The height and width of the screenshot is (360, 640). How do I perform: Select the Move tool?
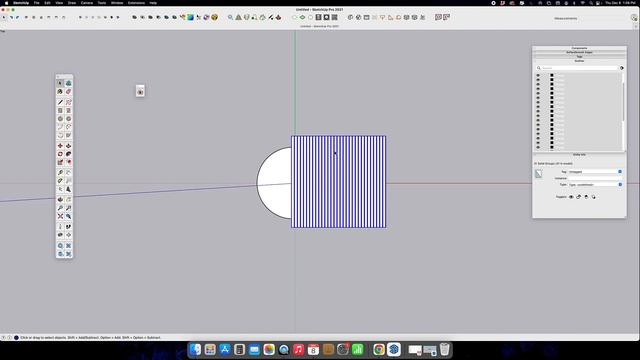pos(60,146)
